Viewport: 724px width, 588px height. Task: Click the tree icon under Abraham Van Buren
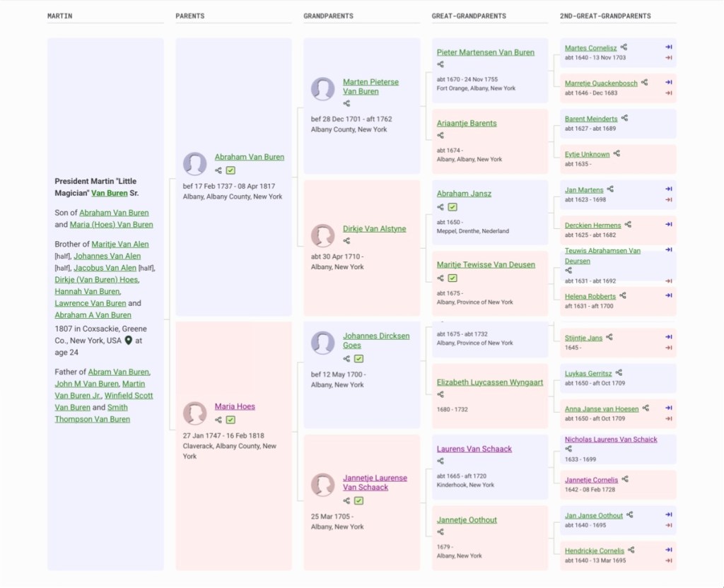click(x=218, y=170)
